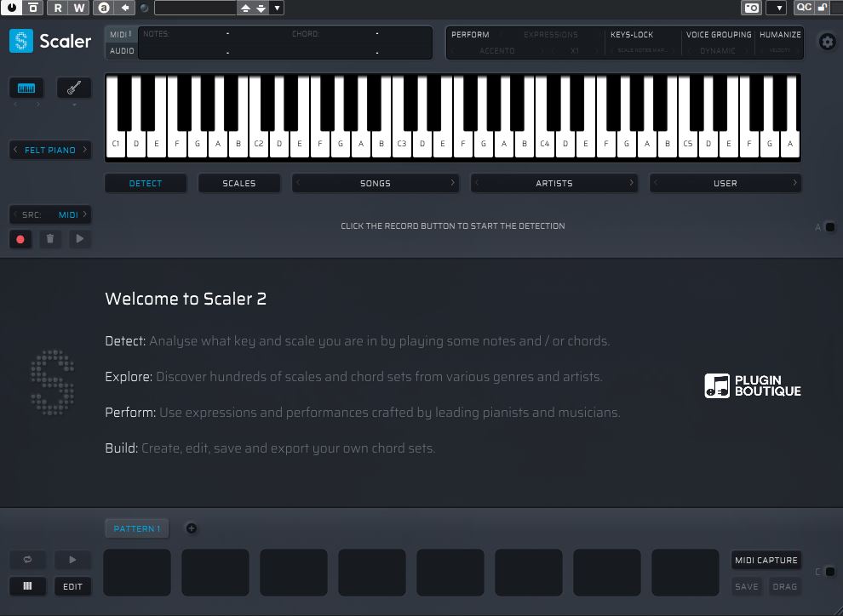The image size is (843, 616).
Task: Open the SCALES tab
Action: pyautogui.click(x=238, y=183)
